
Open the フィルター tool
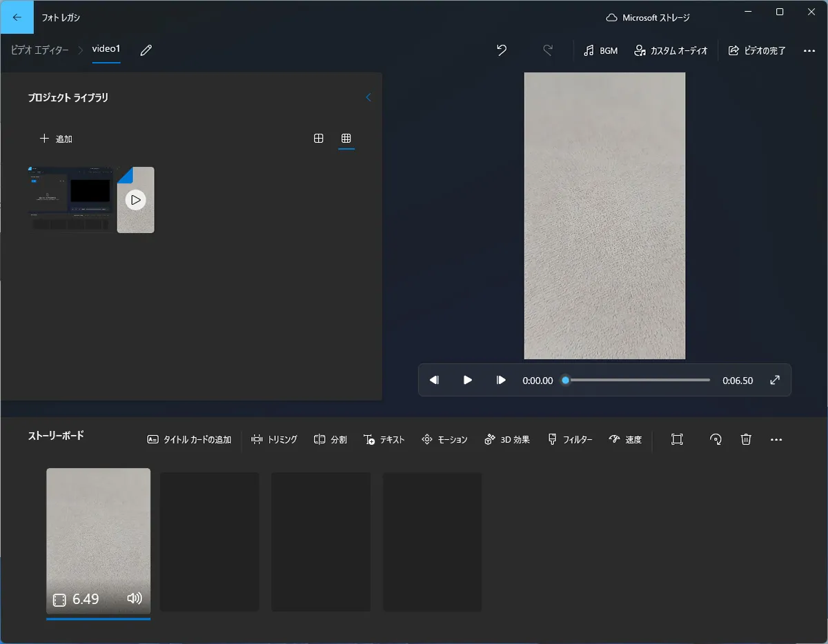(570, 439)
